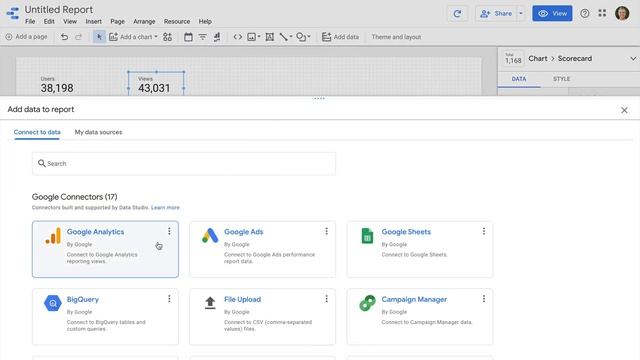Screen dimensions: 640x360
Task: Click the community visualizations icon
Action: point(167,37)
